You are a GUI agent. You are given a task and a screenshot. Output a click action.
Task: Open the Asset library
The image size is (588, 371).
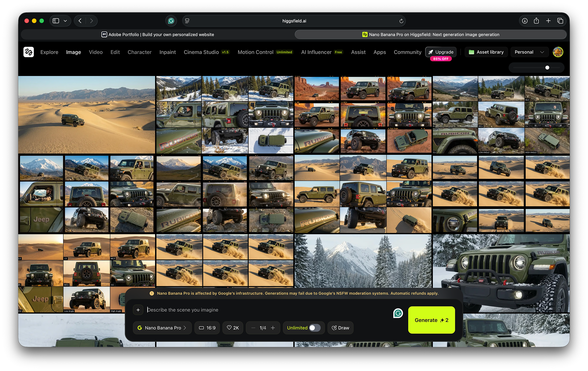pos(486,52)
